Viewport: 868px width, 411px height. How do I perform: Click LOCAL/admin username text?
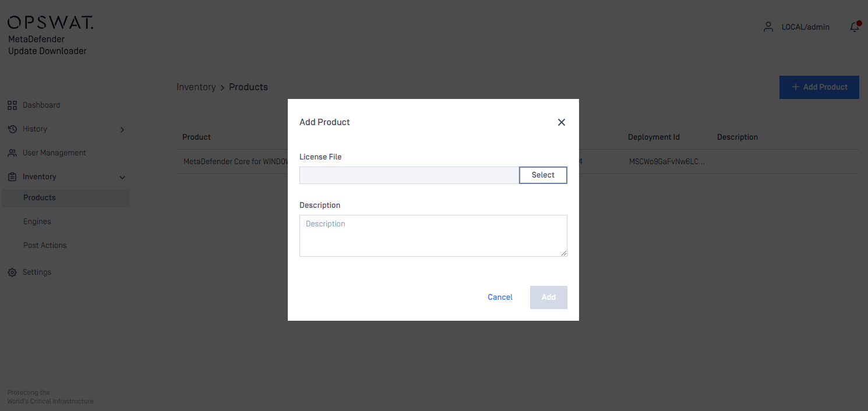coord(805,27)
